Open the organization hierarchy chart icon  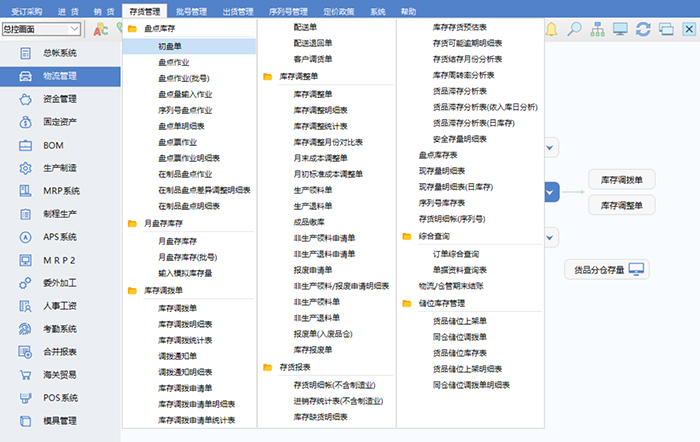click(598, 30)
